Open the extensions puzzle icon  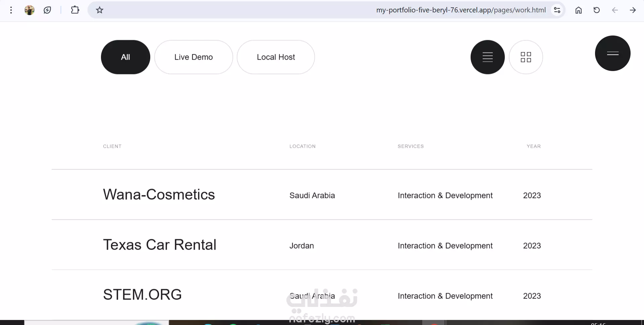coord(75,10)
